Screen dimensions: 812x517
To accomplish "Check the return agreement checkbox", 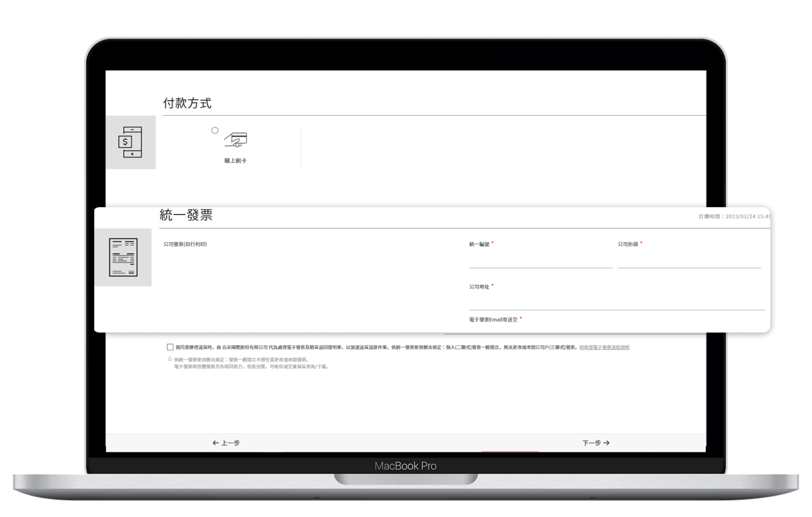I will click(170, 347).
